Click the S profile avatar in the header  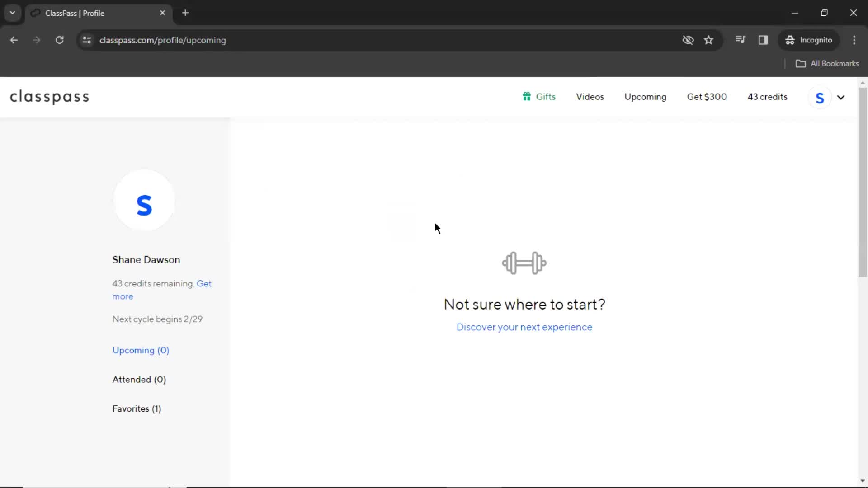[820, 98]
